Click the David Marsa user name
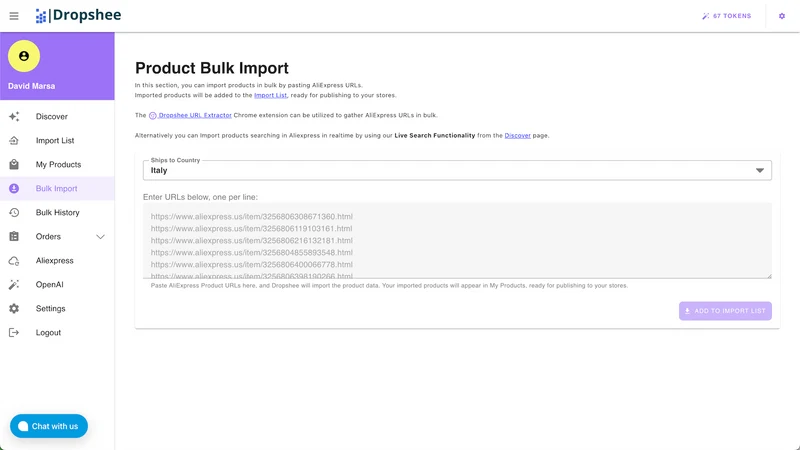This screenshot has width=800, height=450. click(x=32, y=86)
